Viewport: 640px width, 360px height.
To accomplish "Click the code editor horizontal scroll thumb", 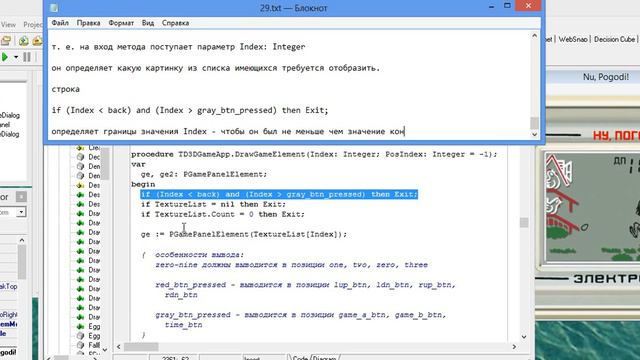I will coord(141,347).
